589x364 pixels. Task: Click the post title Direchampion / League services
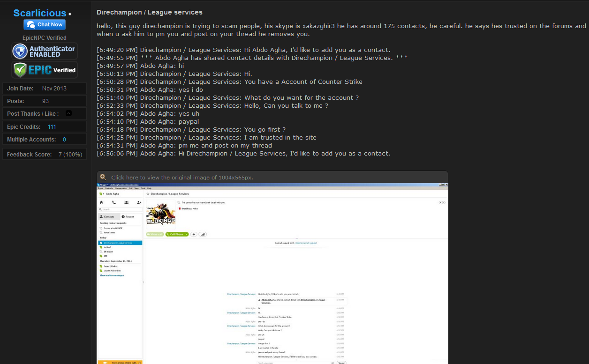[150, 12]
